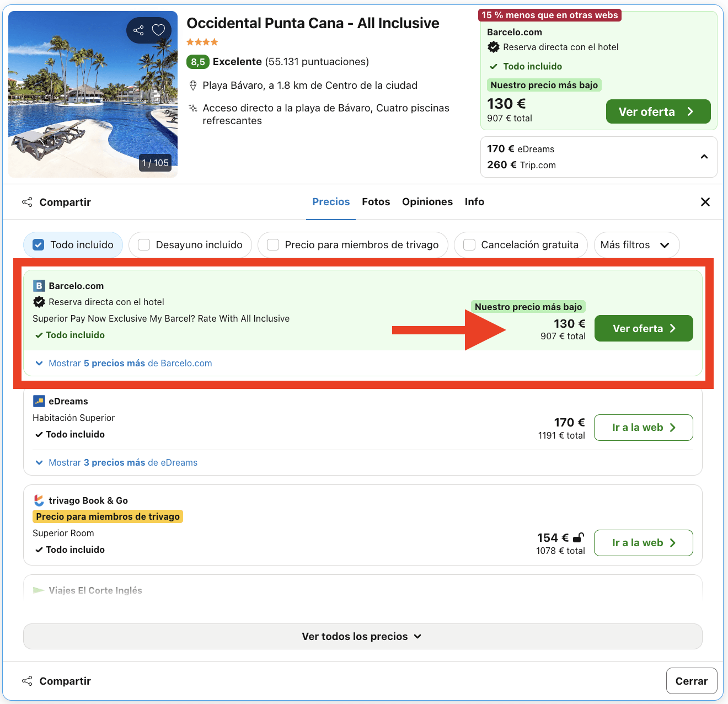Click the padlock icon next to 154 €
The width and height of the screenshot is (728, 704).
click(x=579, y=537)
